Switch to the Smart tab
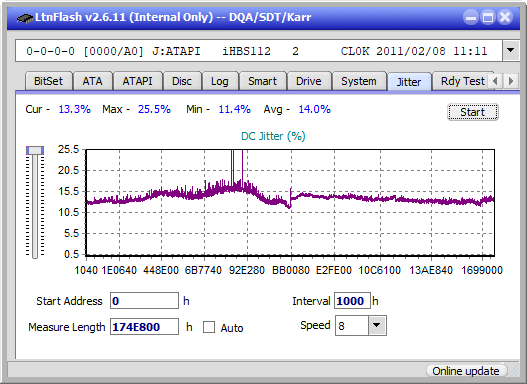Viewport: 527px width, 384px height. pos(262,81)
